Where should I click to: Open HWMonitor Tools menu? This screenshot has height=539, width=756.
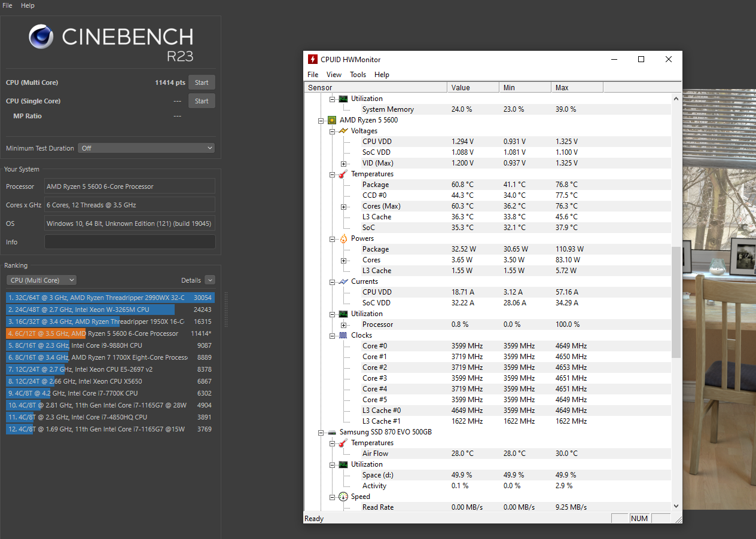pyautogui.click(x=358, y=75)
